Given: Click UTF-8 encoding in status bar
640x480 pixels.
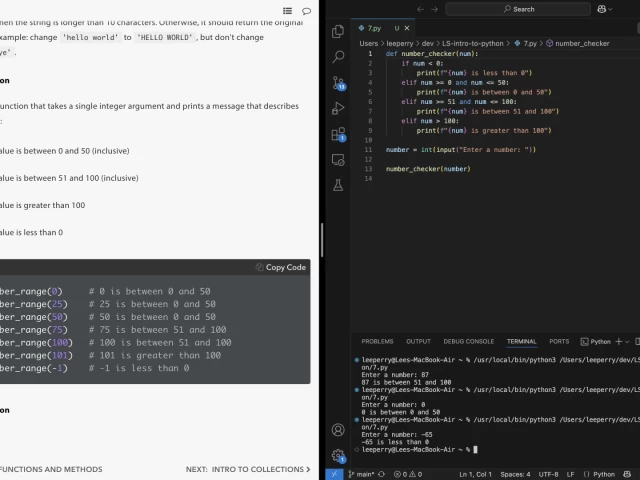Looking at the screenshot, I should point(548,474).
